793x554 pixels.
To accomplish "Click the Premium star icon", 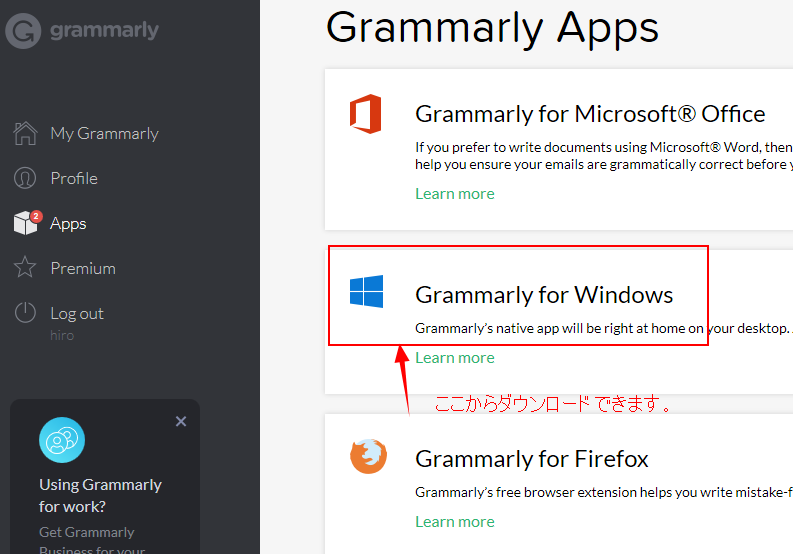I will click(x=25, y=267).
